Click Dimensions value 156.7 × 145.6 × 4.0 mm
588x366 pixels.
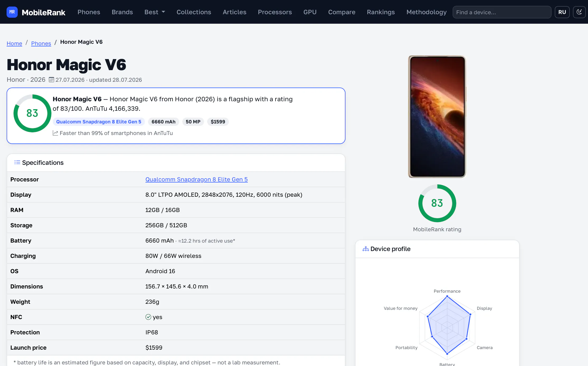point(177,286)
